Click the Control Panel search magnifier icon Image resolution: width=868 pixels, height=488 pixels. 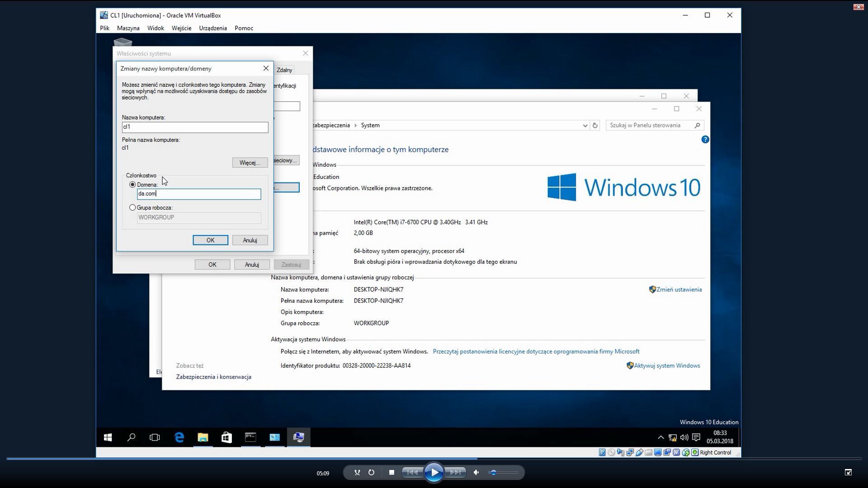tap(697, 126)
